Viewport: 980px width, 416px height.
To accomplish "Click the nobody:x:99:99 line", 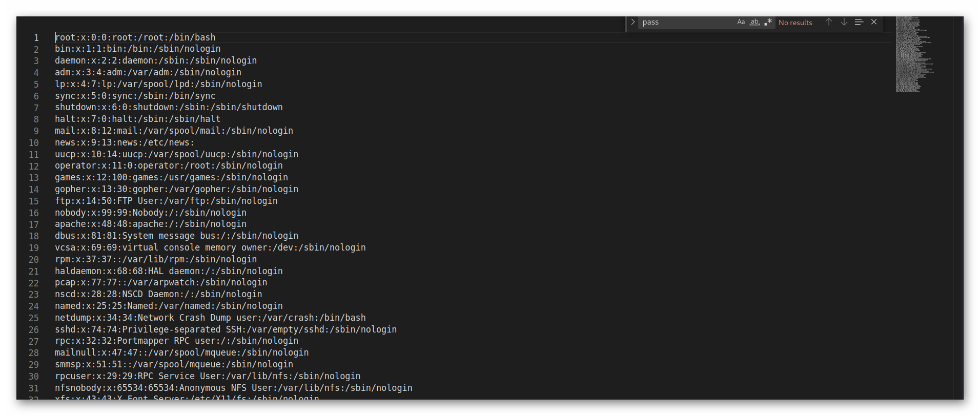I will [x=151, y=213].
